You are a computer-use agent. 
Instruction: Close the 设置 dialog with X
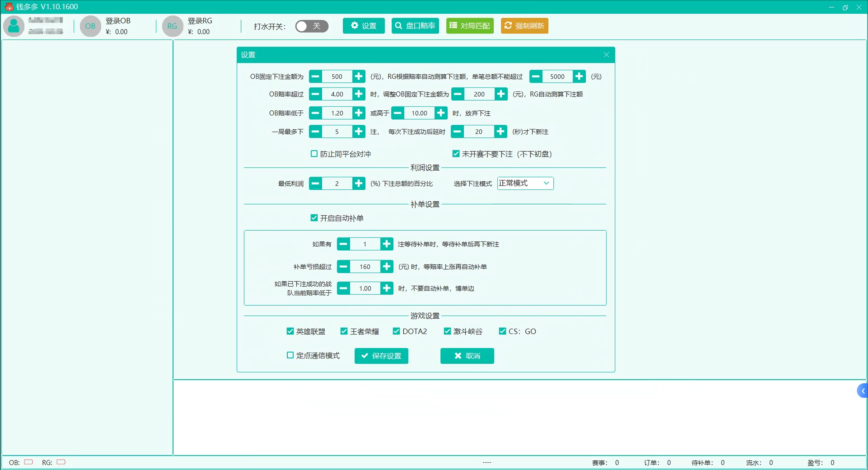pyautogui.click(x=606, y=55)
